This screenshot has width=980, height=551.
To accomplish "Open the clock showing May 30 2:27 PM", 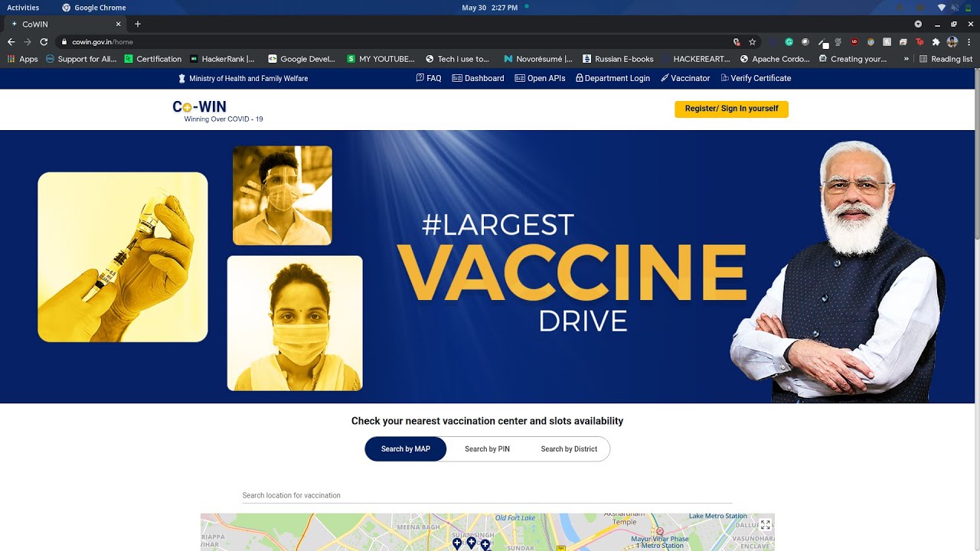I will click(490, 8).
